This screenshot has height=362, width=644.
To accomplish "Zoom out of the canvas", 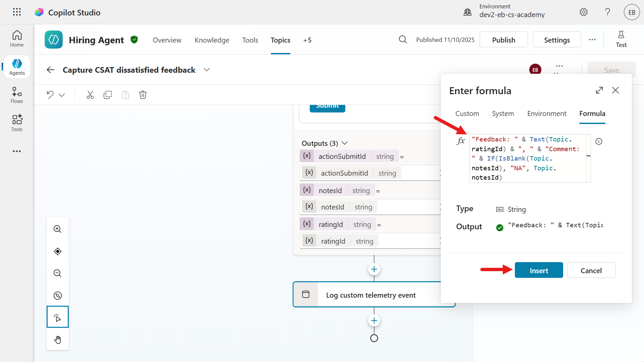I will (58, 273).
